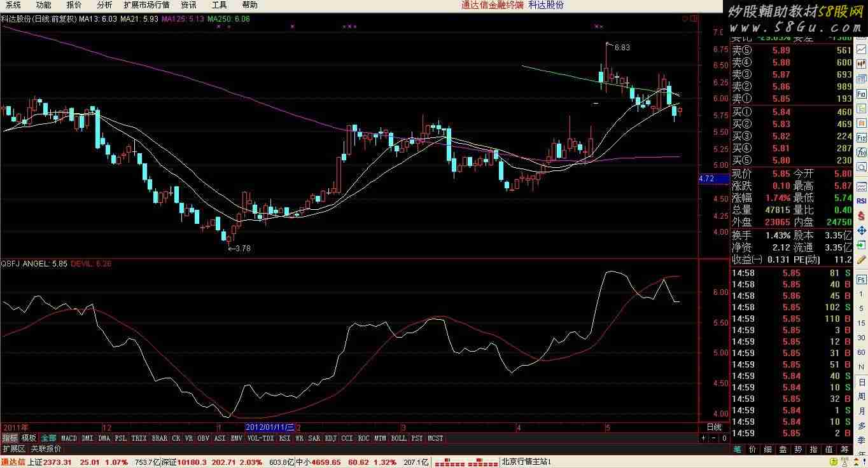This screenshot has width=868, height=468.
Task: Click the 科达股份(日线,前复权) chart title
Action: pyautogui.click(x=39, y=19)
